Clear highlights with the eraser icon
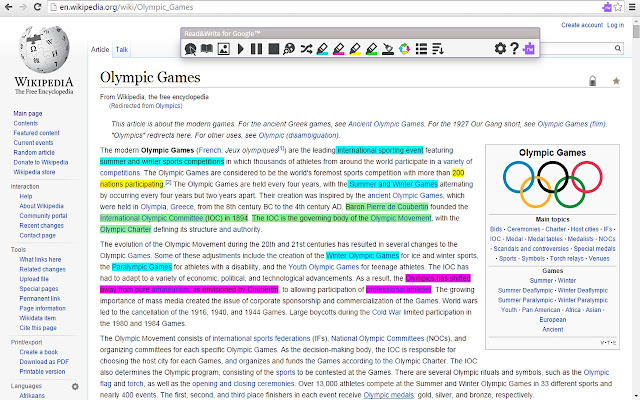The height and width of the screenshot is (400, 640). [388, 49]
